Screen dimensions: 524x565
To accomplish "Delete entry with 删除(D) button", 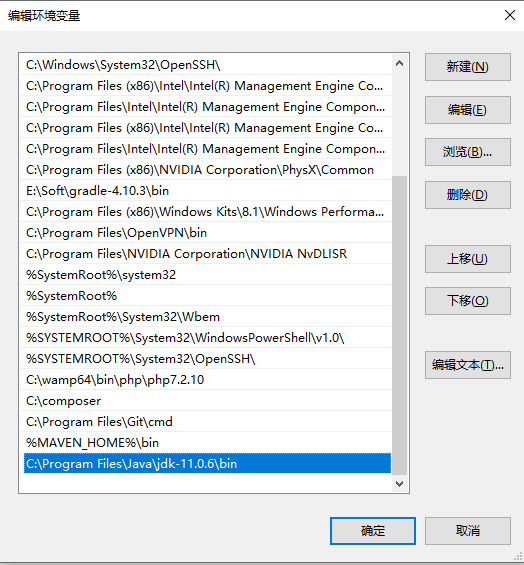I will [467, 195].
